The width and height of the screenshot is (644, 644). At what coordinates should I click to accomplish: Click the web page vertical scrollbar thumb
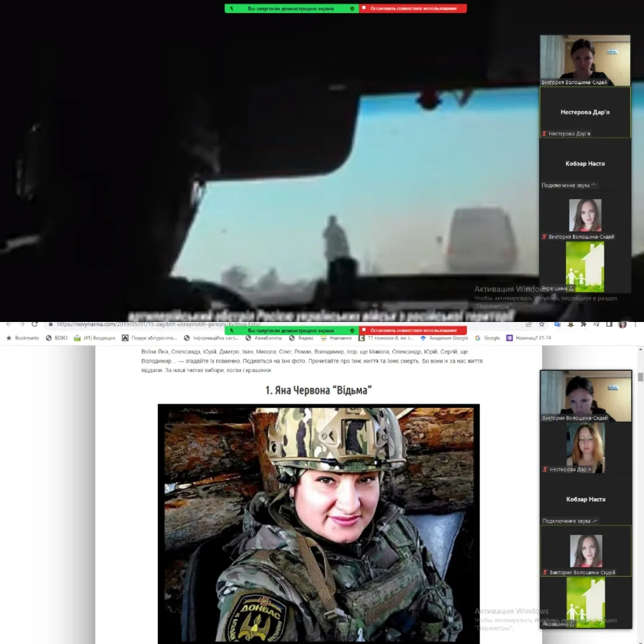click(x=640, y=377)
